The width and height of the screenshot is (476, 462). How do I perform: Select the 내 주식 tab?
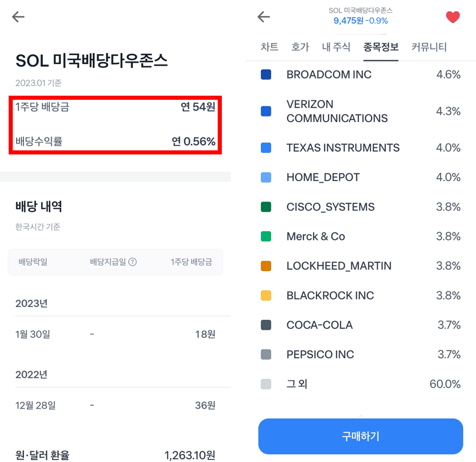[x=336, y=47]
